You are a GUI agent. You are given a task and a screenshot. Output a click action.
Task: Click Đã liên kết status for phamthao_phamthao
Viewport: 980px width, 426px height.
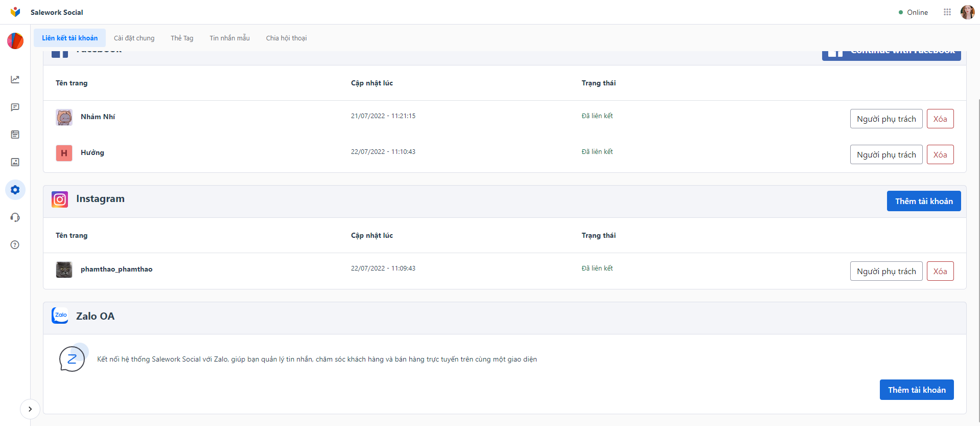(597, 268)
